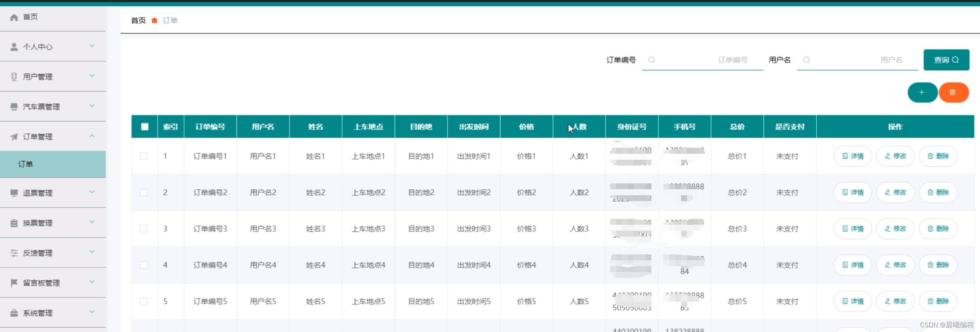Check the row 1 checkbox
Image resolution: width=980 pixels, height=332 pixels.
[144, 156]
